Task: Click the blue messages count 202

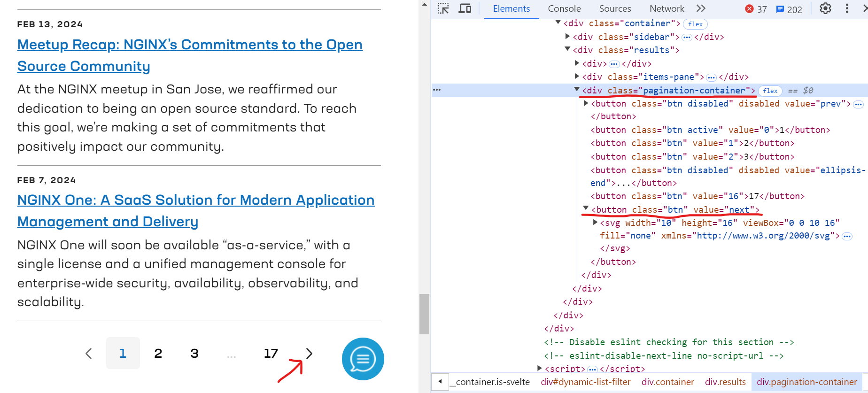Action: pyautogui.click(x=789, y=9)
